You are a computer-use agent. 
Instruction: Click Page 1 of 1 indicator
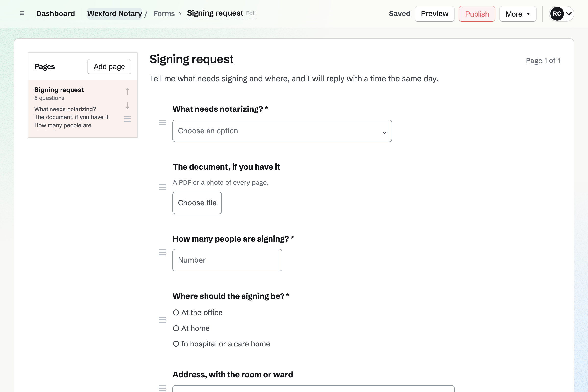[x=543, y=61]
